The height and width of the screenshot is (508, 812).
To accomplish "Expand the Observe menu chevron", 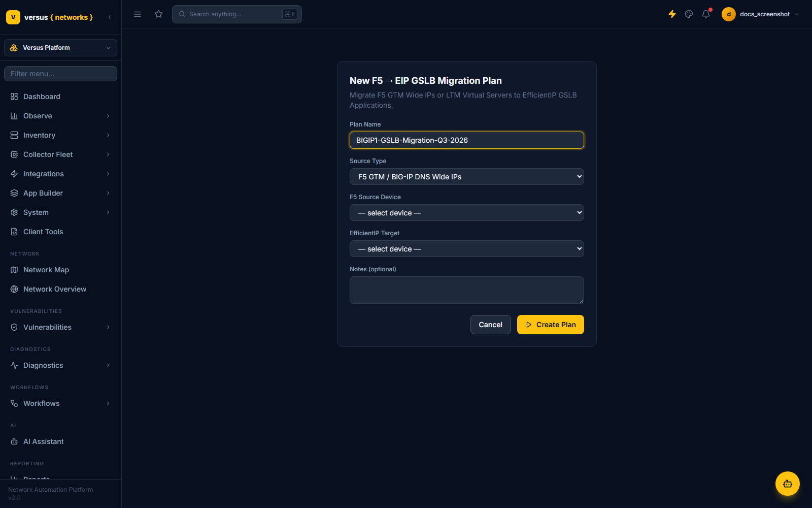I will [x=108, y=116].
